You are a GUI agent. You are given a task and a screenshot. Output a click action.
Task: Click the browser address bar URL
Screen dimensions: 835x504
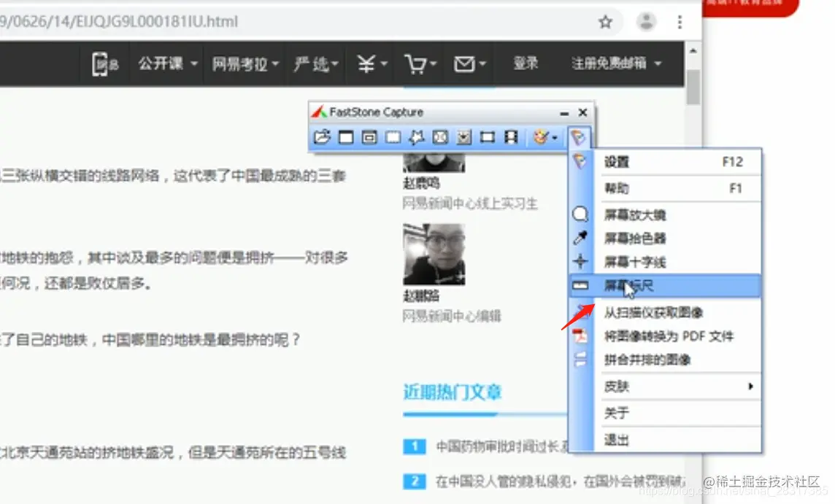119,22
